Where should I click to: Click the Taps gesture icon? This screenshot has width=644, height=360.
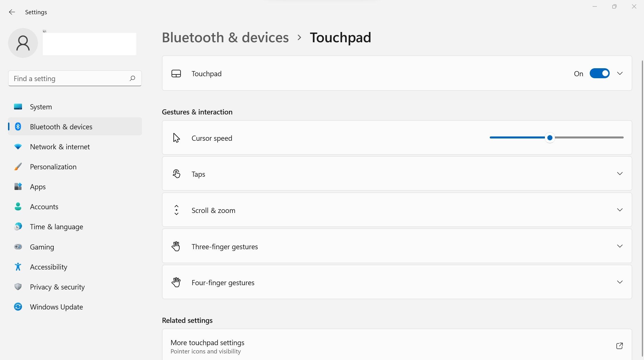coord(176,174)
